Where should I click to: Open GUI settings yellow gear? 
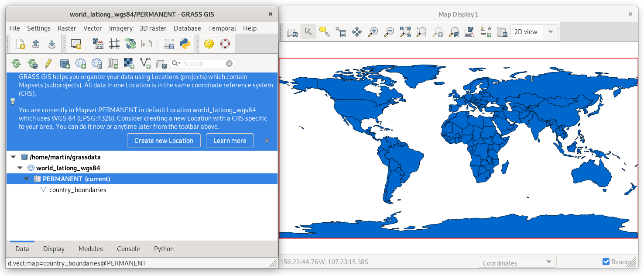(x=209, y=44)
